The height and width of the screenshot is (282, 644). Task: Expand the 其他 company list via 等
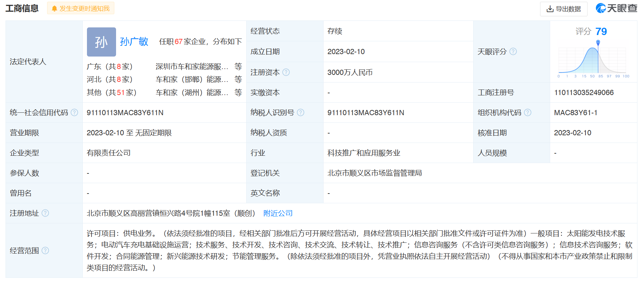(x=238, y=92)
